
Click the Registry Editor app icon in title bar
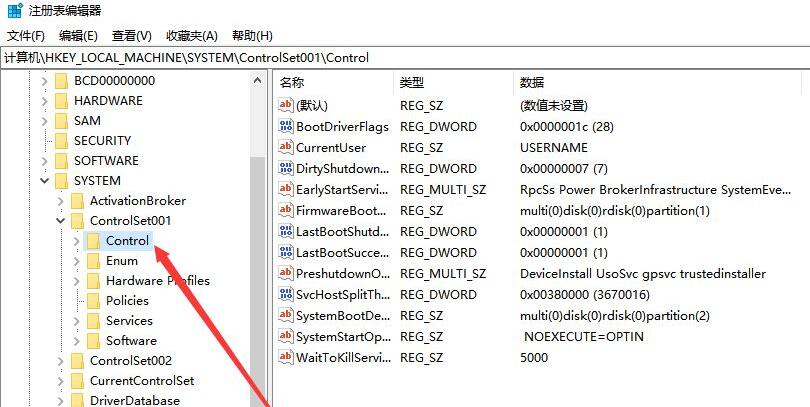point(13,11)
